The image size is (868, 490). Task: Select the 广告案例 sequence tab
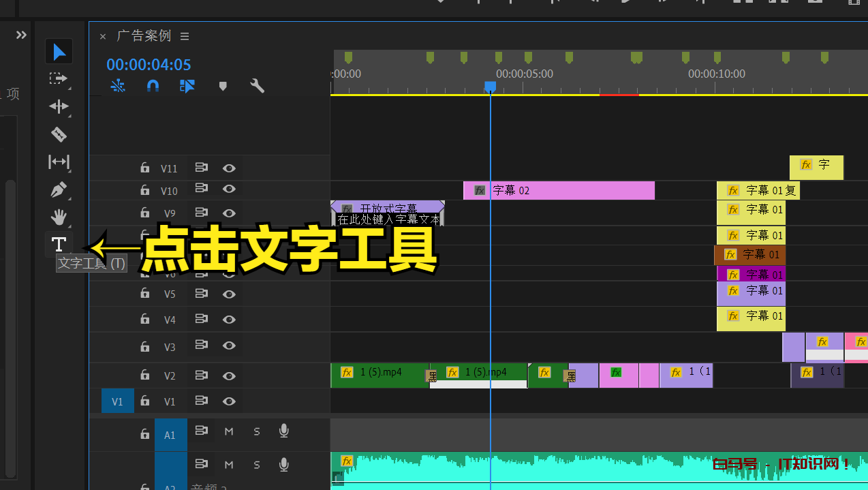click(x=143, y=36)
